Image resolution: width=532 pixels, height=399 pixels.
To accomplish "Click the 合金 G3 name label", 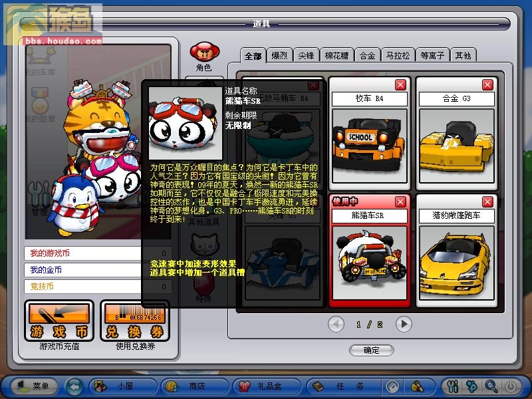I will coord(457,98).
